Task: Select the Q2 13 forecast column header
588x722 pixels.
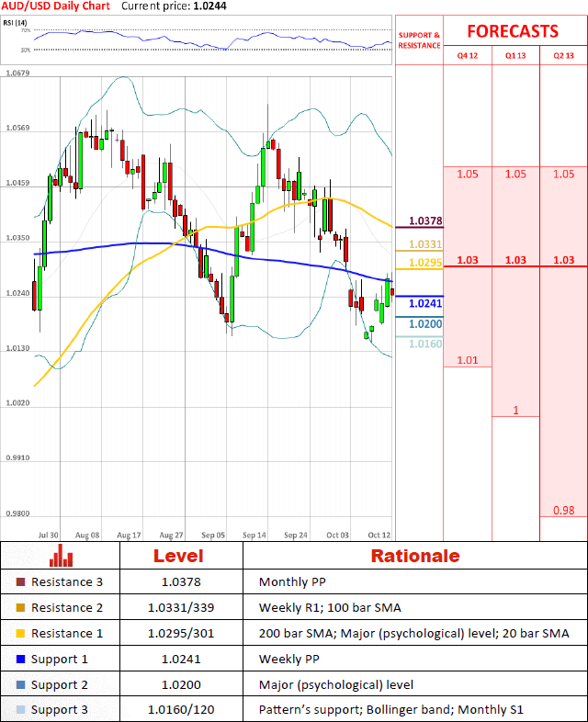Action: (x=563, y=56)
